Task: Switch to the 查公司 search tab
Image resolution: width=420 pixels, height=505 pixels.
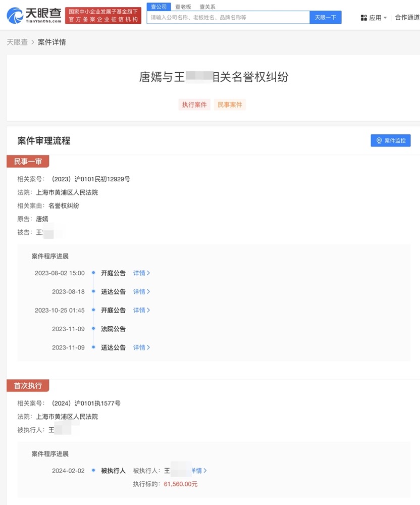Action: (x=159, y=7)
